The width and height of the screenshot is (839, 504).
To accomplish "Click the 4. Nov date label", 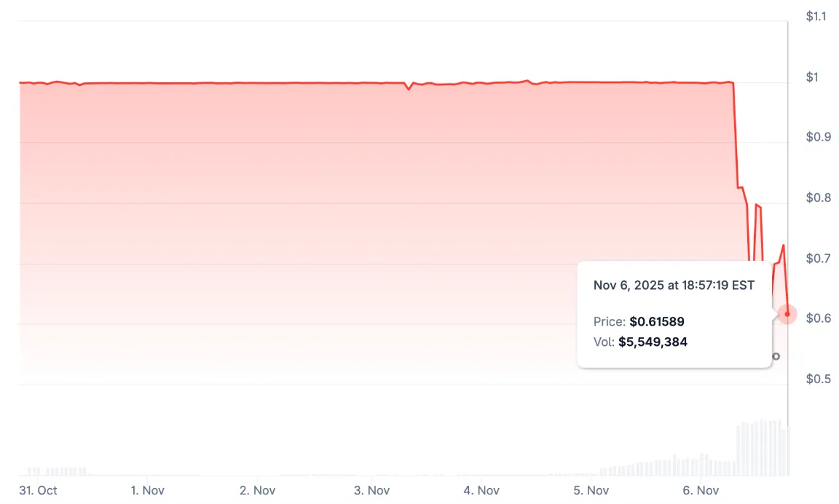I will [481, 490].
